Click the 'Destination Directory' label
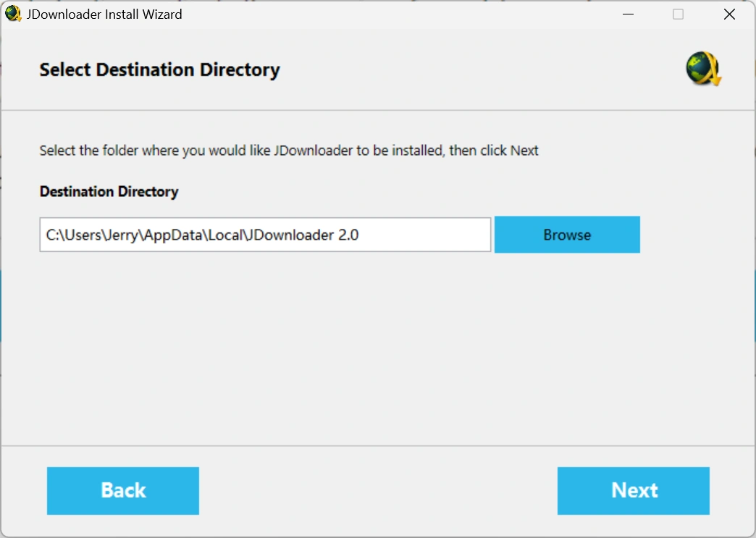Image resolution: width=756 pixels, height=538 pixels. [109, 191]
